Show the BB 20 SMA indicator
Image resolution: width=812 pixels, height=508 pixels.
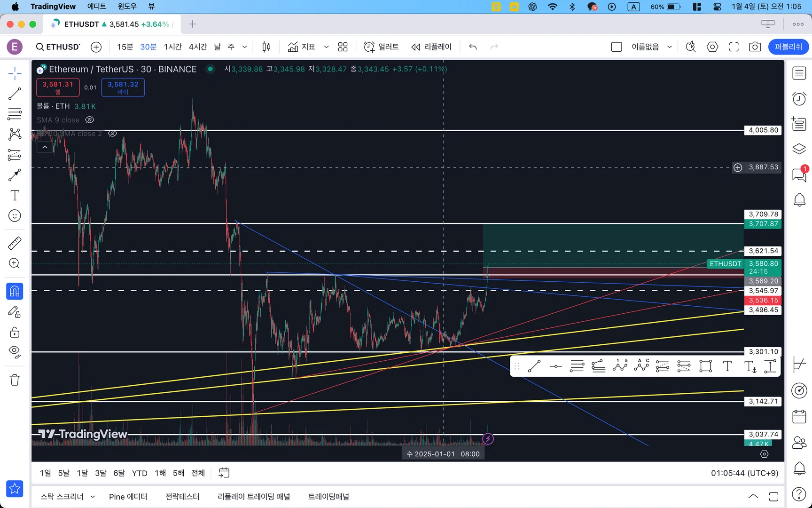point(112,134)
